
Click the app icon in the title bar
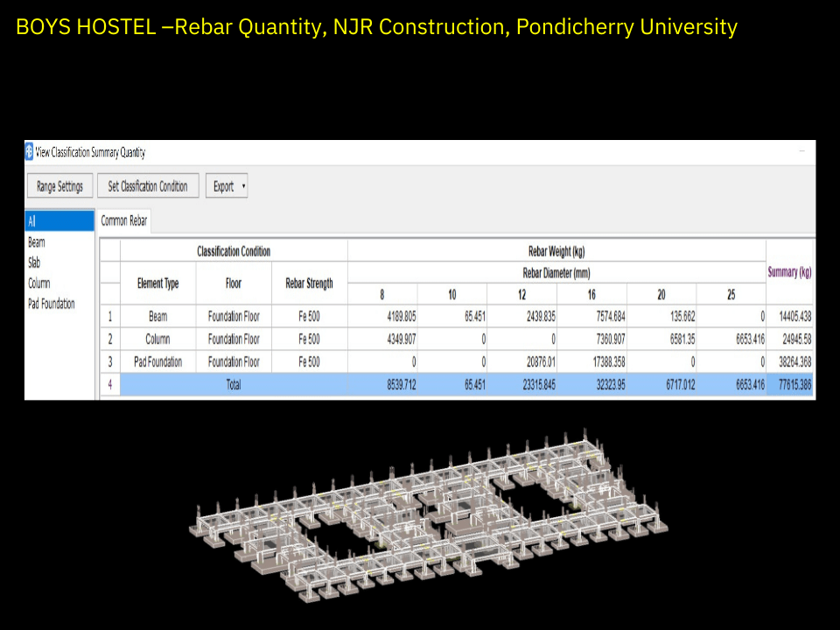coord(29,152)
